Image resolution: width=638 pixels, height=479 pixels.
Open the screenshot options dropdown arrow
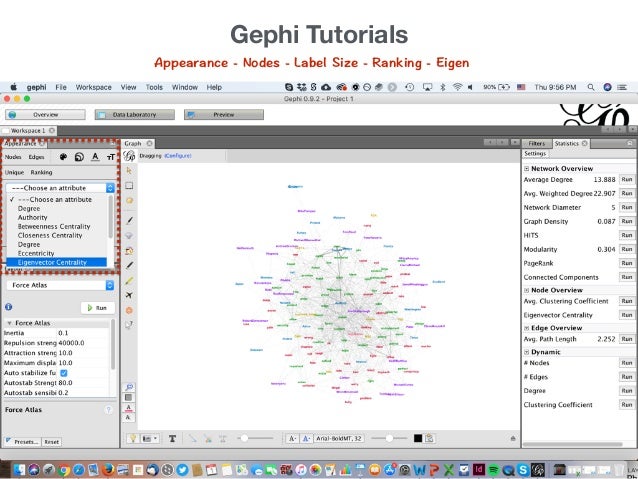(x=155, y=438)
